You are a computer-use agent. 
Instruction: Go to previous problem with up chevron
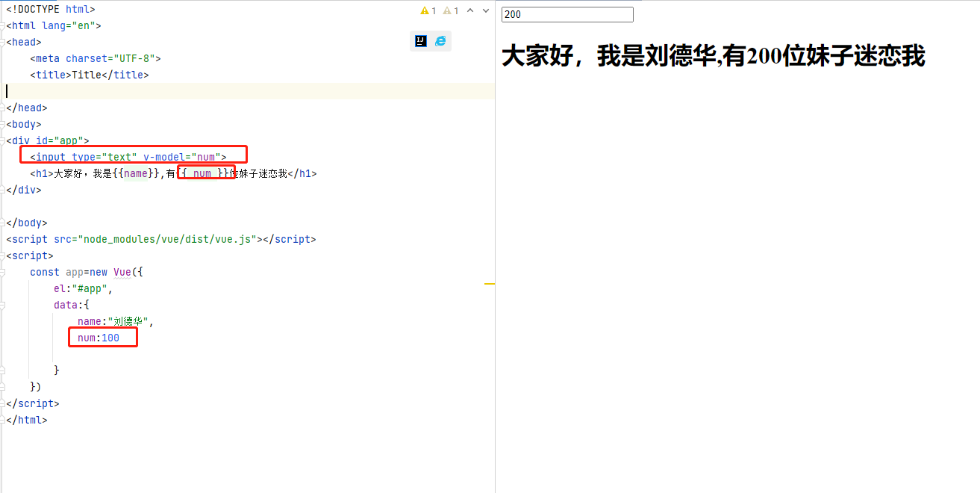click(x=469, y=10)
